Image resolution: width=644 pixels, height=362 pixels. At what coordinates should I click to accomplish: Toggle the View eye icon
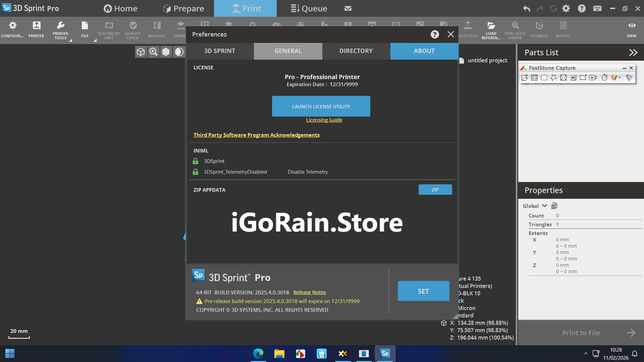tap(632, 30)
